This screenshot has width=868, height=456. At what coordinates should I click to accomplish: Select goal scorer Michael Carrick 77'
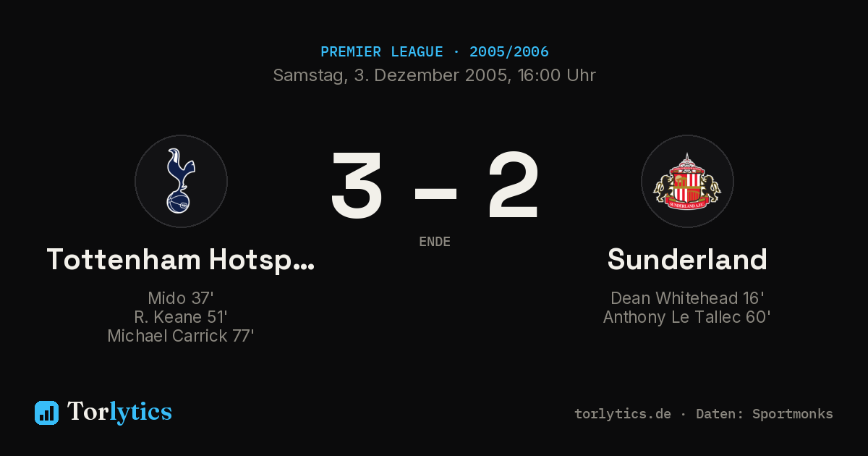point(181,336)
